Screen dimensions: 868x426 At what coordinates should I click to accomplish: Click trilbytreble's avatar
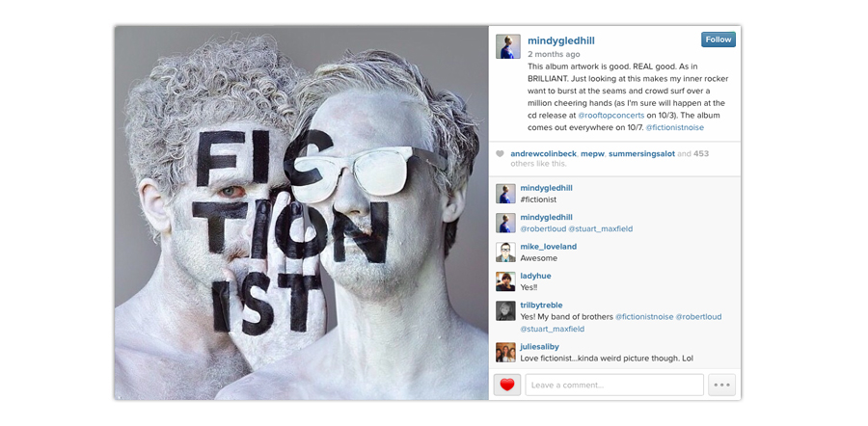point(505,311)
